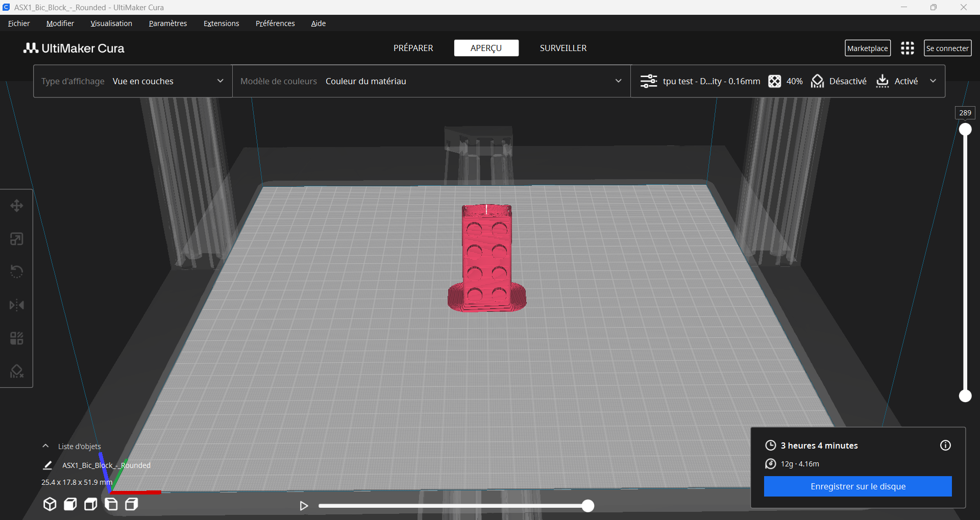980x520 pixels.
Task: Minimize the Cura window
Action: coord(904,7)
